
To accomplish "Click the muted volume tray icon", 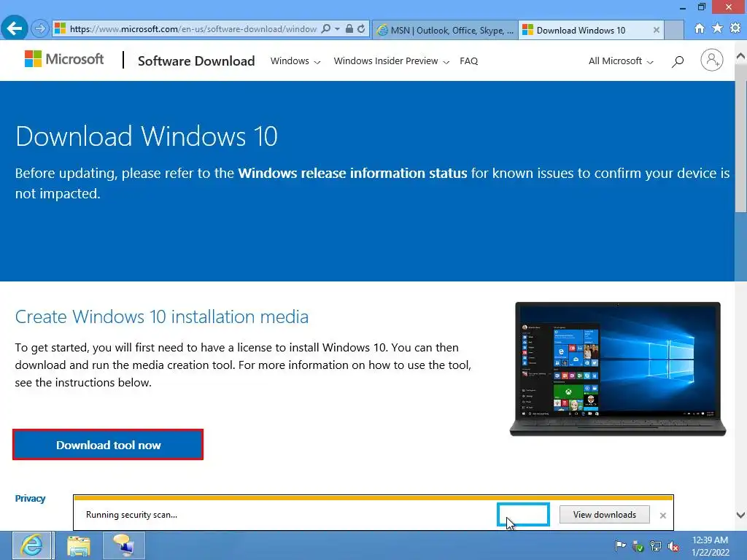I will point(673,546).
